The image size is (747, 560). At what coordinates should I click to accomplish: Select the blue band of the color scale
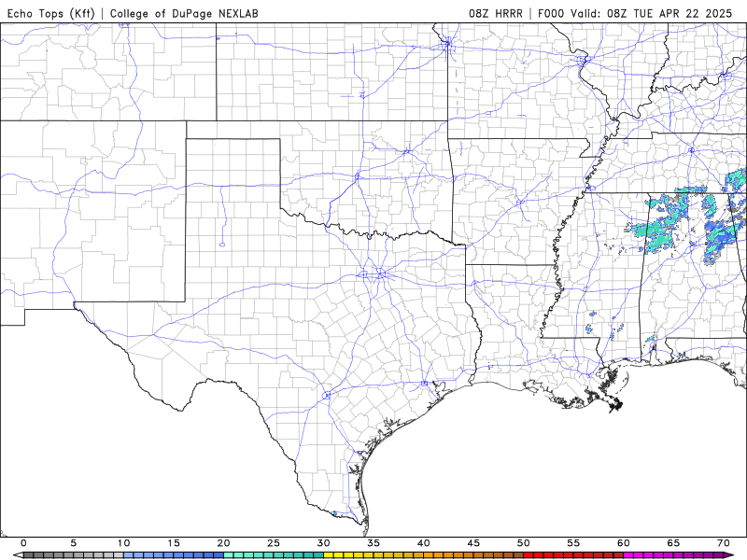pos(174,555)
